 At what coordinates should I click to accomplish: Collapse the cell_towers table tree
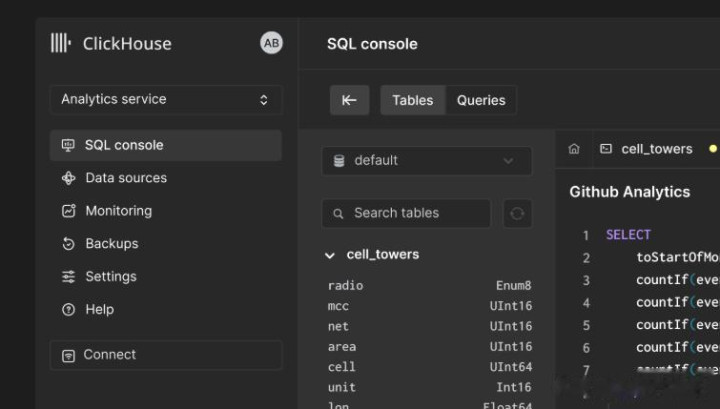(x=330, y=256)
